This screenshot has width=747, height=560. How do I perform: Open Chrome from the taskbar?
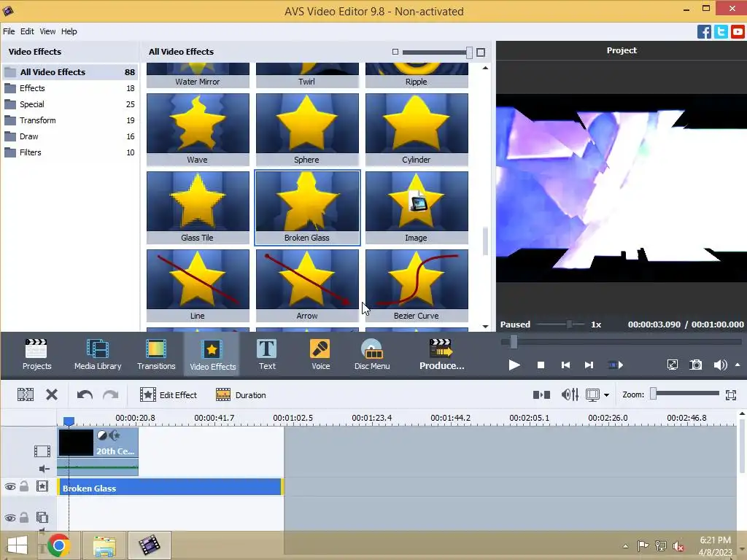point(58,545)
